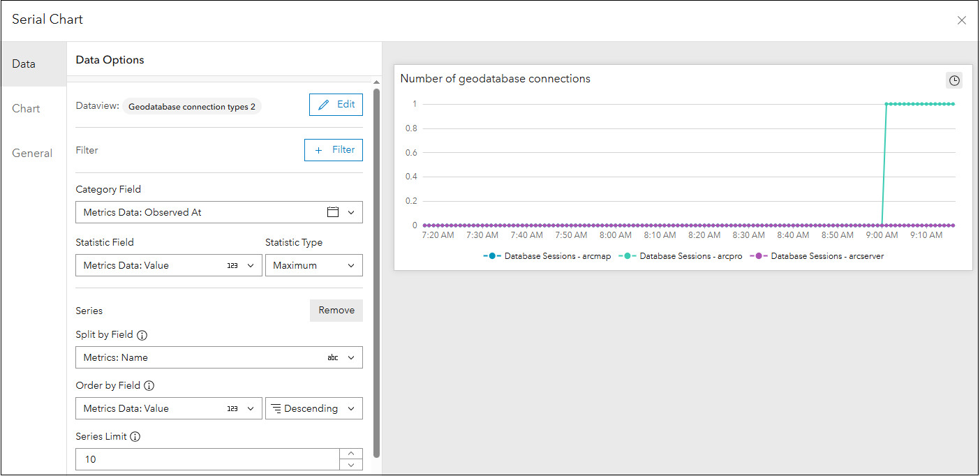Image resolution: width=980 pixels, height=476 pixels.
Task: Switch to the General tab
Action: (x=32, y=153)
